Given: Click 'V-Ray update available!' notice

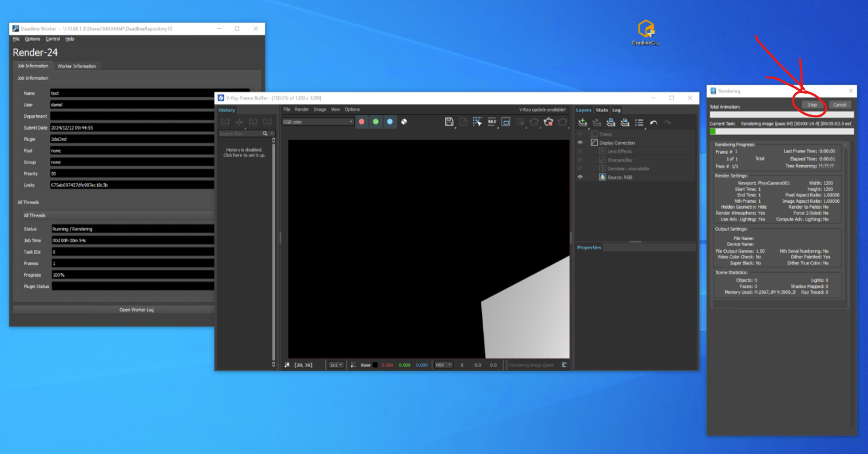Looking at the screenshot, I should tap(542, 110).
